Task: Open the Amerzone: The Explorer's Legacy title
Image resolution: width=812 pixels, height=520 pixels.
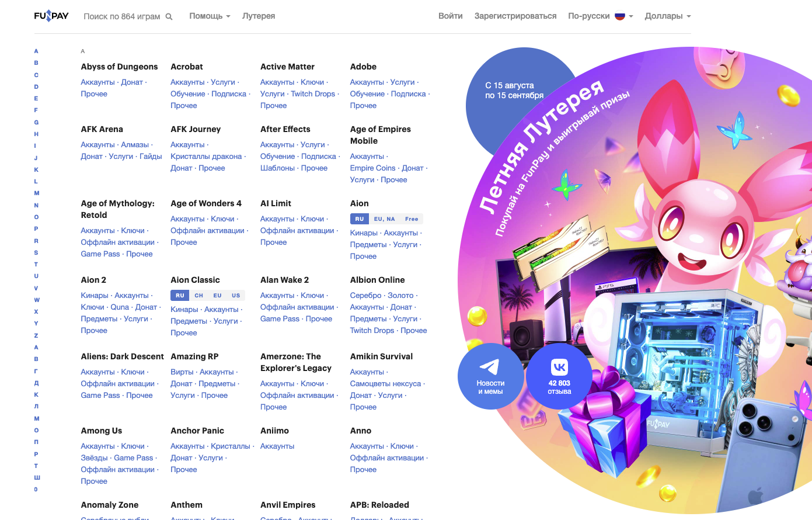Action: (x=296, y=362)
